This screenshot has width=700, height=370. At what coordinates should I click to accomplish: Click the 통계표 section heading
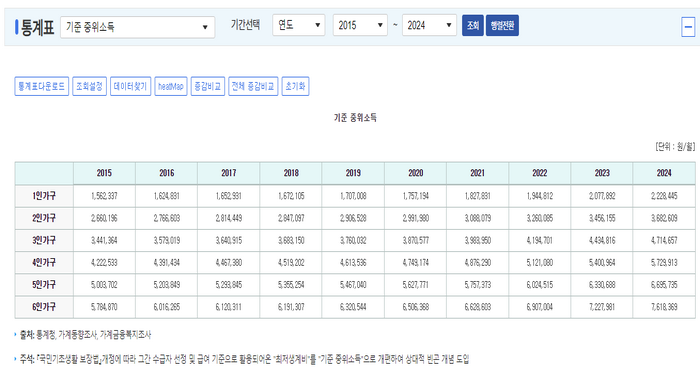38,28
